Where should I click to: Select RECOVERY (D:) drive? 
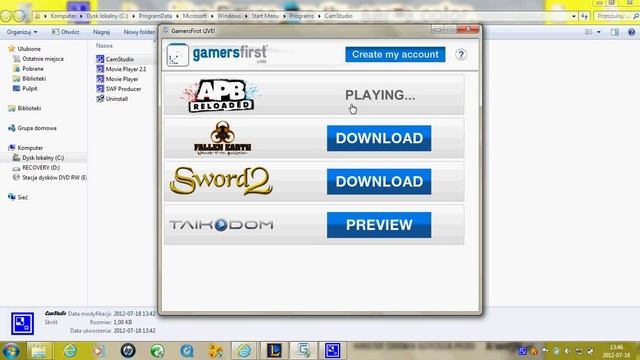pyautogui.click(x=36, y=168)
